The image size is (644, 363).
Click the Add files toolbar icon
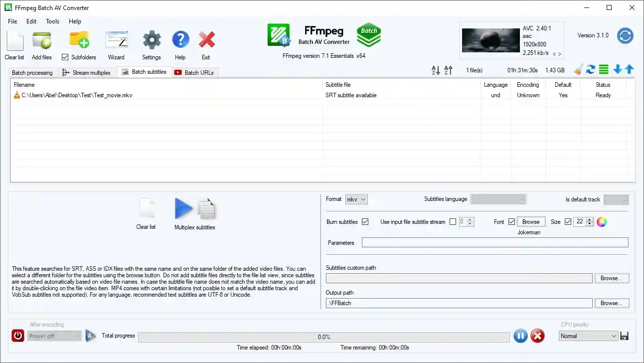pyautogui.click(x=42, y=41)
